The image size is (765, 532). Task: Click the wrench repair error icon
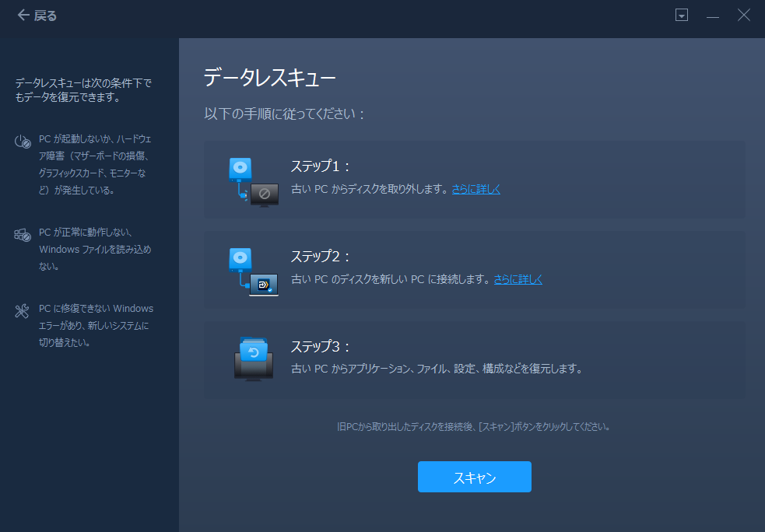click(22, 311)
